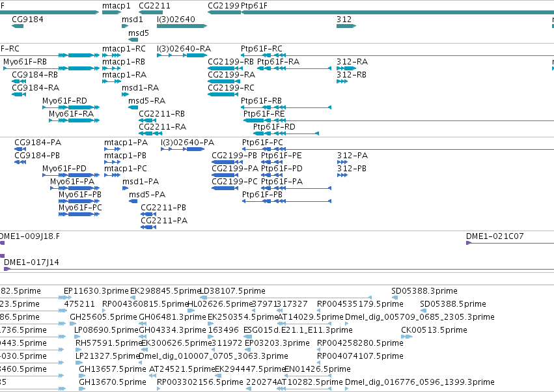The width and height of the screenshot is (554, 392).
Task: Click the CG2211 gene label
Action: click(154, 6)
